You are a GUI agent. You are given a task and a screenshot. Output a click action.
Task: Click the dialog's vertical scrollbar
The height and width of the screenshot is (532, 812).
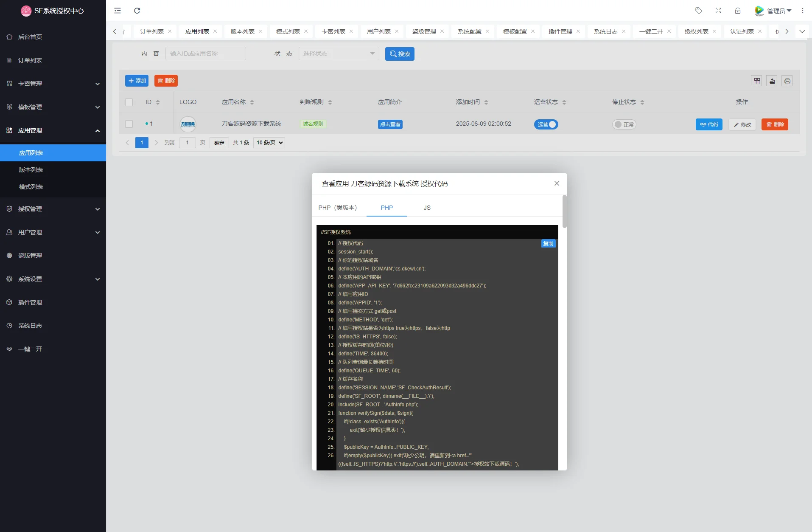pos(564,211)
